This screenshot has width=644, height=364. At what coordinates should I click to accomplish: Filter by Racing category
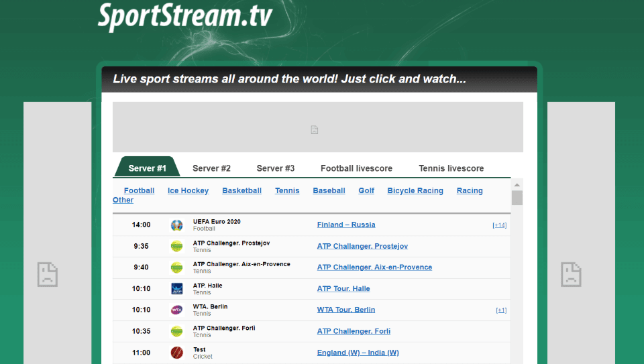click(470, 190)
